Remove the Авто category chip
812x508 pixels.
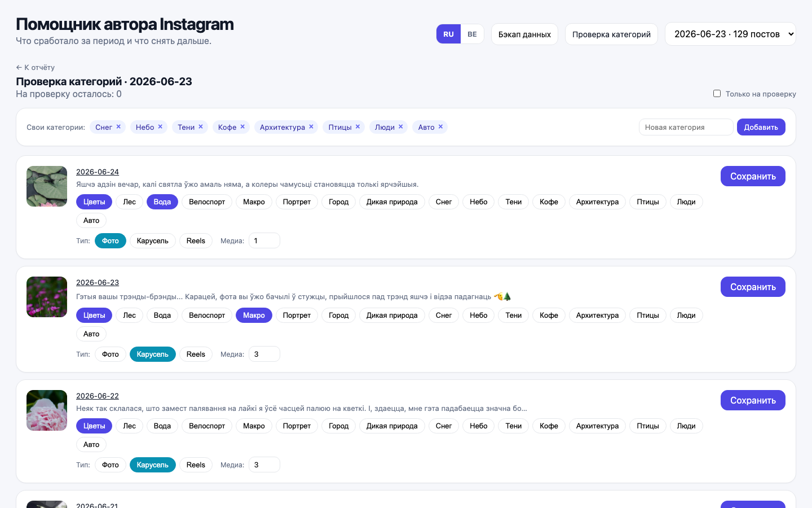pos(441,127)
